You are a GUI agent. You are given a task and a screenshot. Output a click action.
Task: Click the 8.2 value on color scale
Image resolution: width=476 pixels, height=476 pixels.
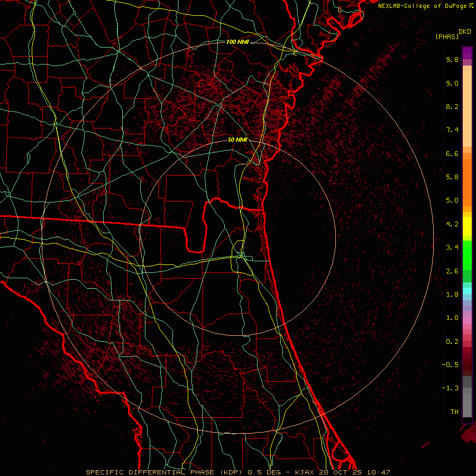coord(452,106)
